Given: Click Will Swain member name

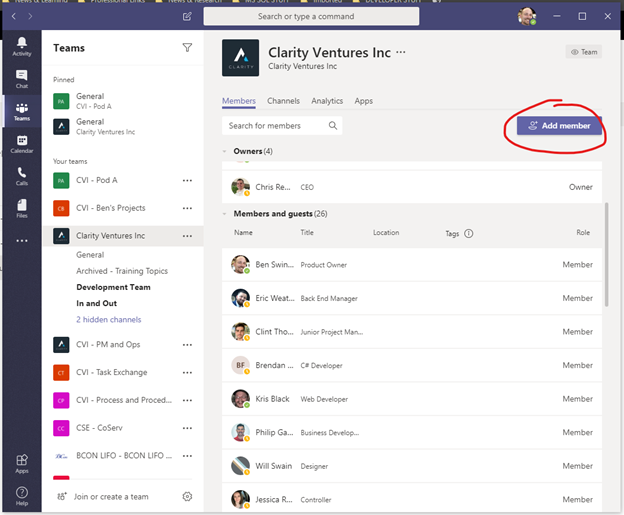Looking at the screenshot, I should pyautogui.click(x=274, y=466).
